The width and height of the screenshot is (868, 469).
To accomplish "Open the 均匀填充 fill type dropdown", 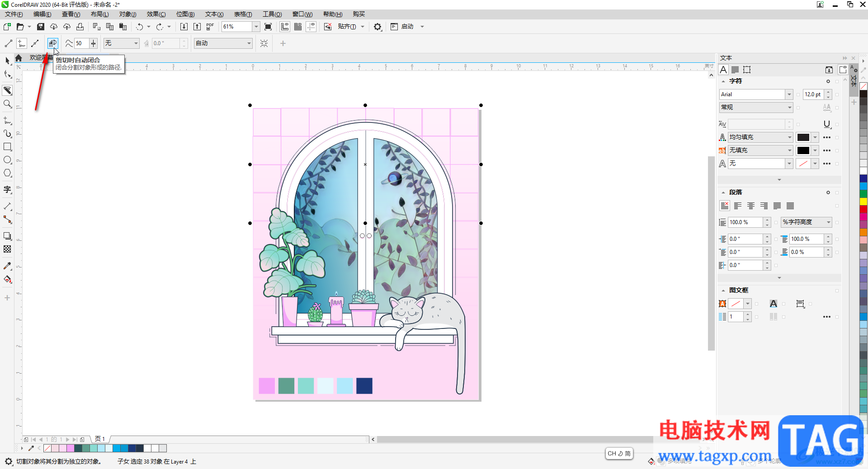I will 789,137.
